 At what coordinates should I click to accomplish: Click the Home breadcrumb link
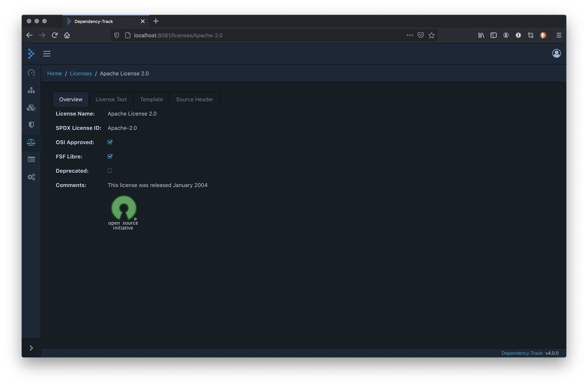(x=54, y=74)
